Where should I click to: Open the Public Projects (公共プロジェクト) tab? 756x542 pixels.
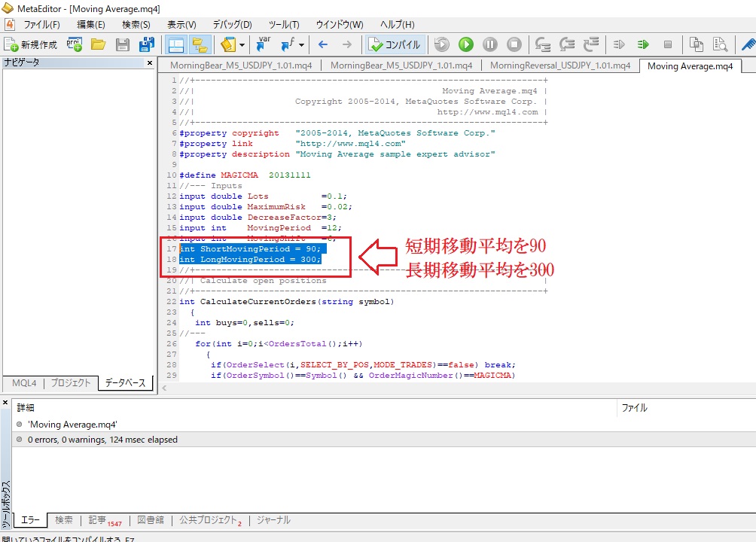[x=210, y=520]
